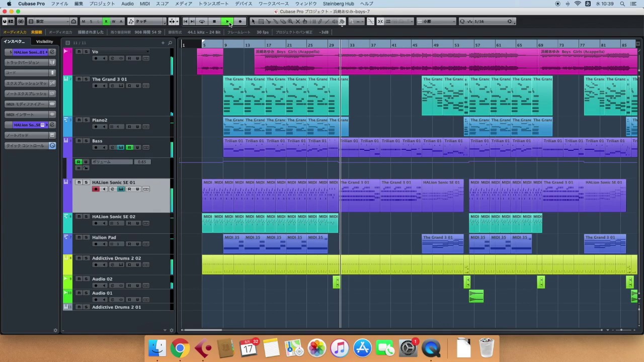The height and width of the screenshot is (362, 644).
Task: Open the track search magnifier in the track list
Action: click(x=170, y=43)
